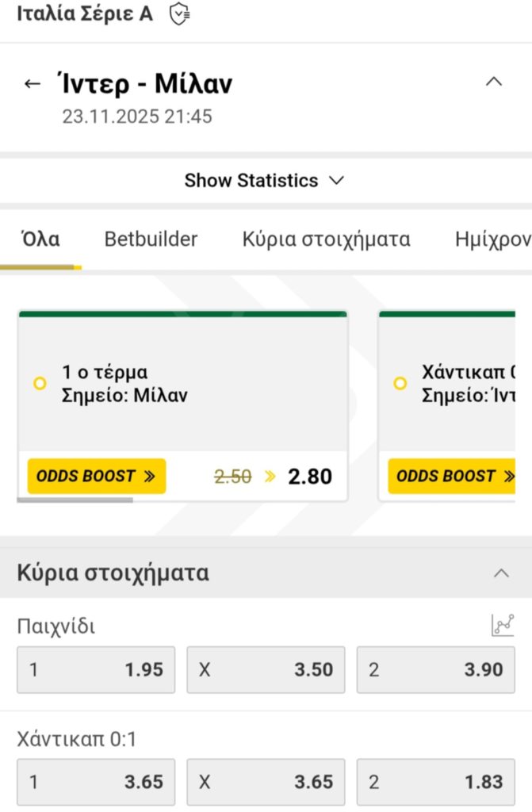Click the yellow double arrow before 2.80 odds
The image size is (532, 812).
[x=270, y=477]
